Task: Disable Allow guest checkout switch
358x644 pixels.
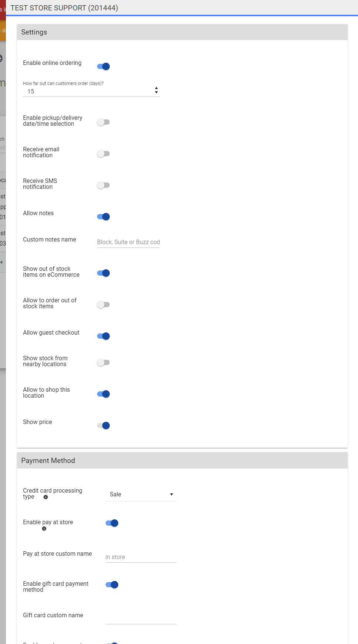Action: tap(103, 336)
